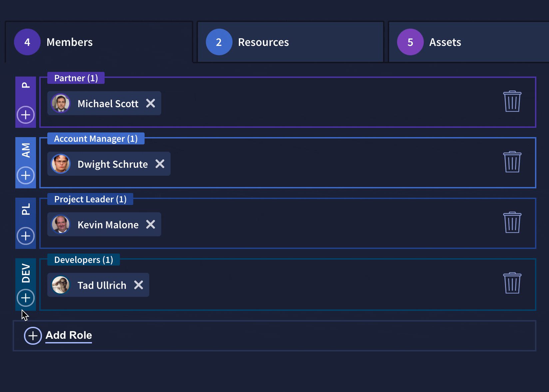
Task: Remove Michael Scott from Partner
Action: coord(151,103)
